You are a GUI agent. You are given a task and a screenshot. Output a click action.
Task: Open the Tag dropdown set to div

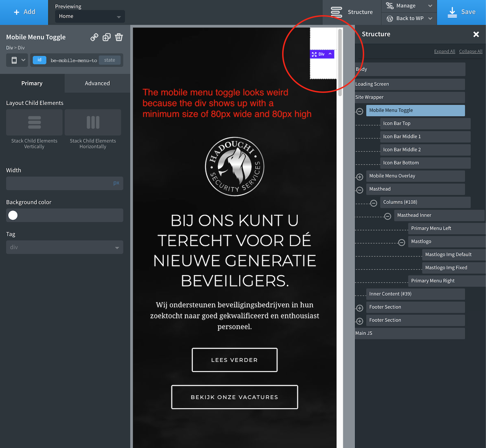tap(64, 247)
